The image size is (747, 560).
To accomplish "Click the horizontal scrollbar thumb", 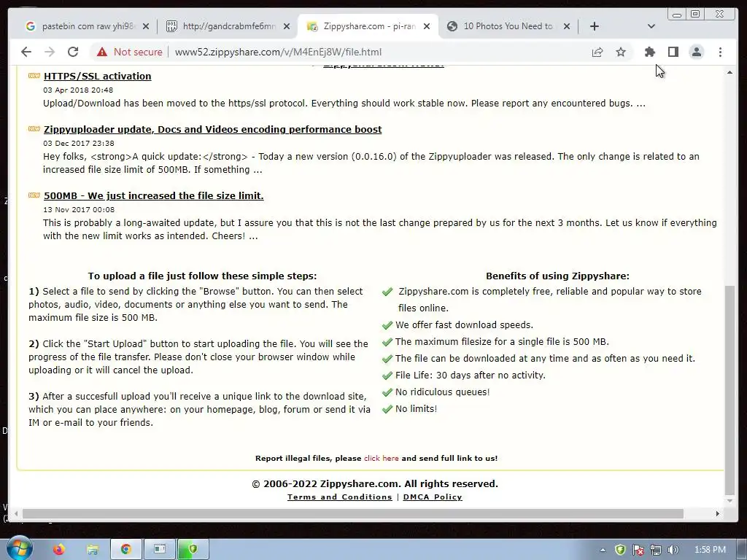I will 352,514.
